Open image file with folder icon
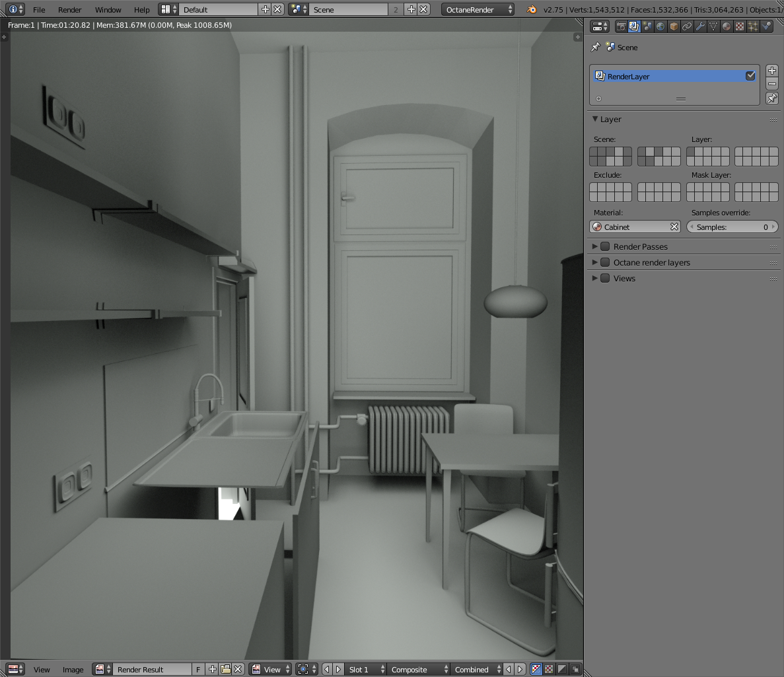 (225, 669)
